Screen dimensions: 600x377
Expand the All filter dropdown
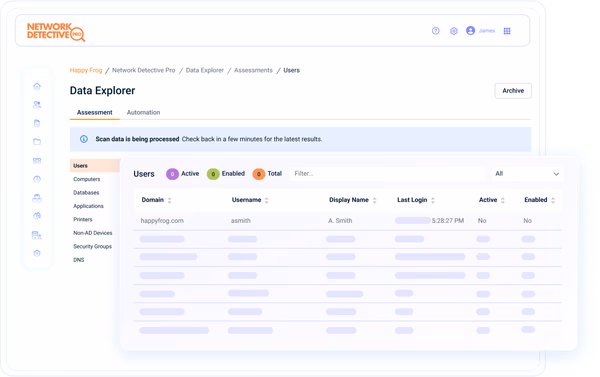(x=527, y=174)
